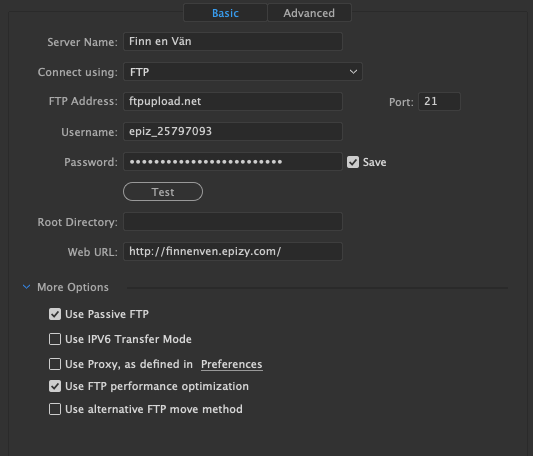Enable alternative FTP move method
This screenshot has height=456, width=533.
(x=55, y=409)
